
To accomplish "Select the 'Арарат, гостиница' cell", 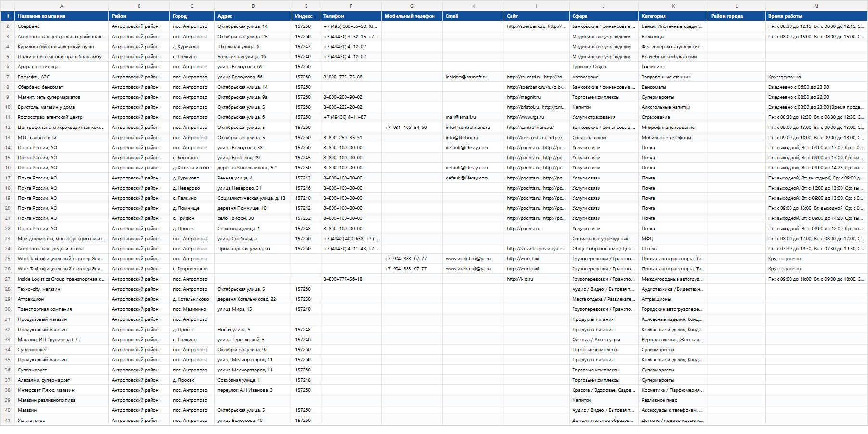I will coord(62,67).
